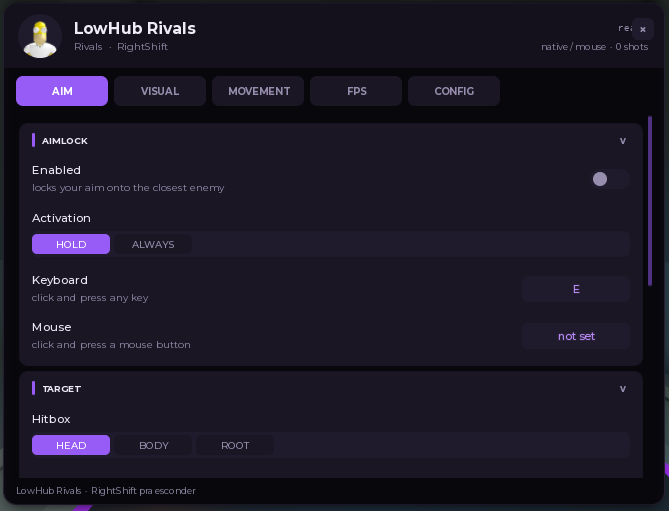Click the 'Rivals · RightShift' subtitle

pyautogui.click(x=121, y=46)
